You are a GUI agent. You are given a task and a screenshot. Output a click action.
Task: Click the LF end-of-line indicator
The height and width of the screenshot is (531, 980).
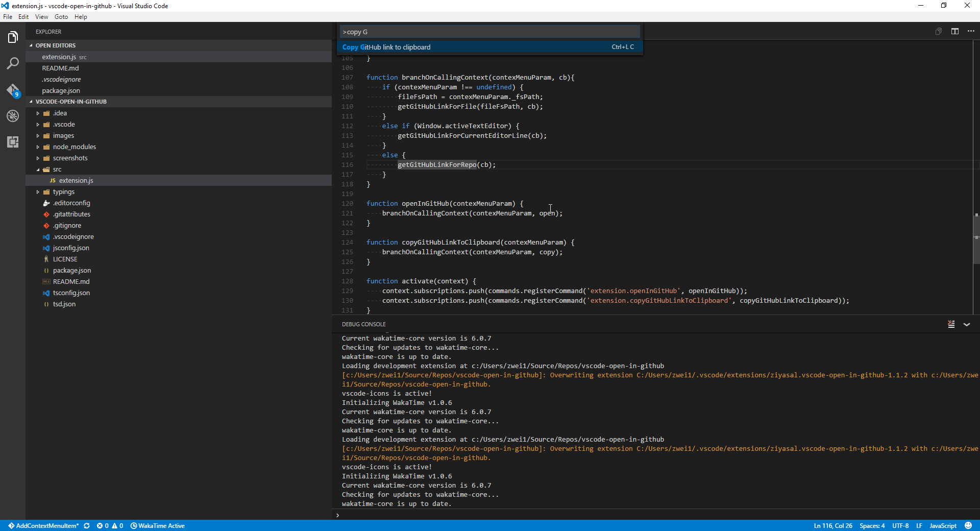click(919, 525)
